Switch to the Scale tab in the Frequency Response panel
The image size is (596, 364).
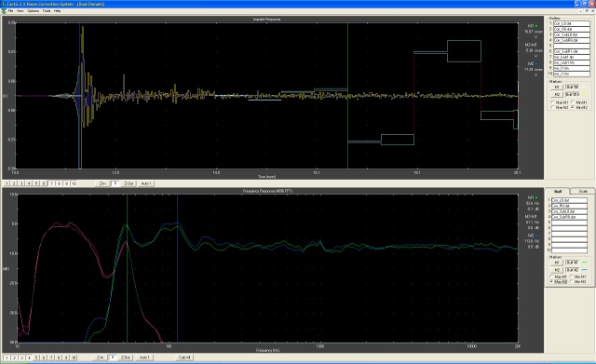(583, 191)
